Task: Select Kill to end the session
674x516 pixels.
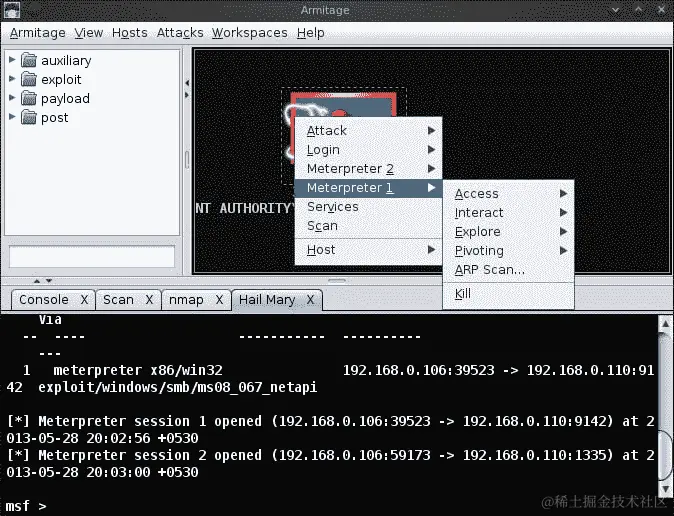Action: click(509, 293)
